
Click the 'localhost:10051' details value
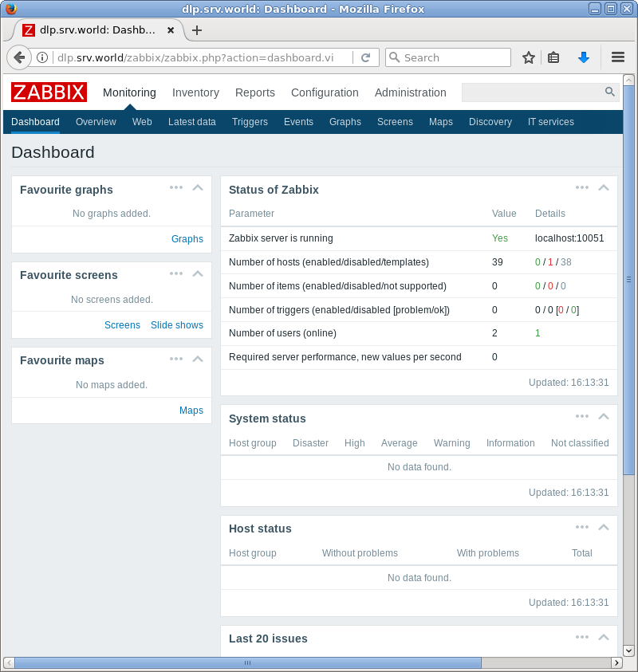pos(569,238)
